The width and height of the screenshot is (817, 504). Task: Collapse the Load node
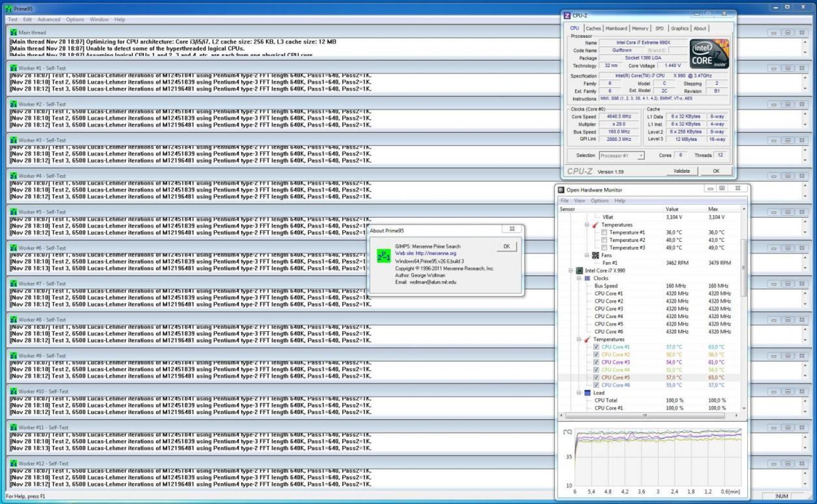(x=579, y=393)
